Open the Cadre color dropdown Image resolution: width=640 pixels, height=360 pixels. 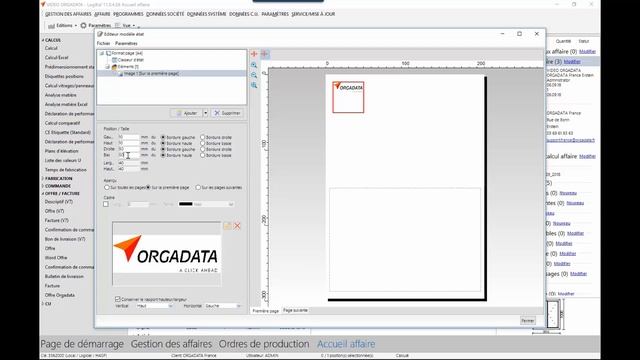(x=231, y=204)
